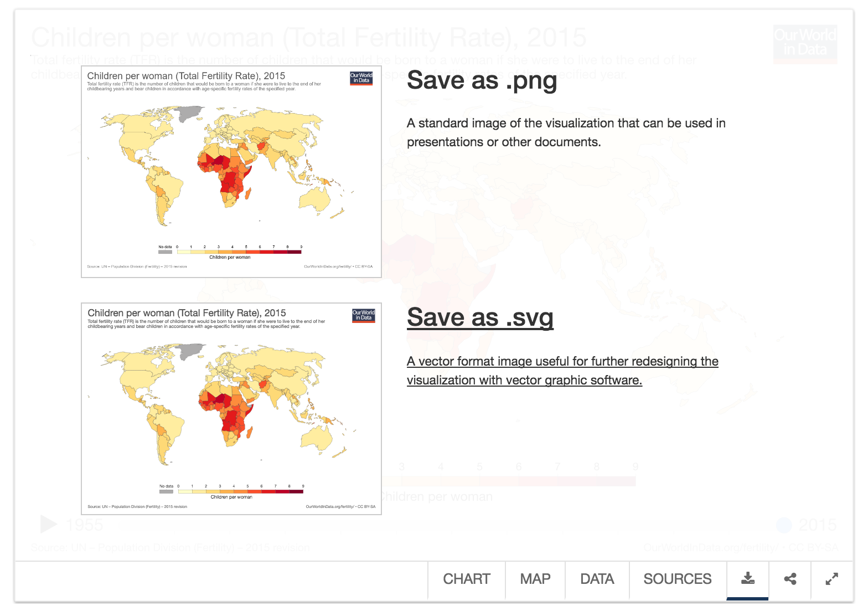868x616 pixels.
Task: Open the SOURCES tab
Action: pos(678,579)
